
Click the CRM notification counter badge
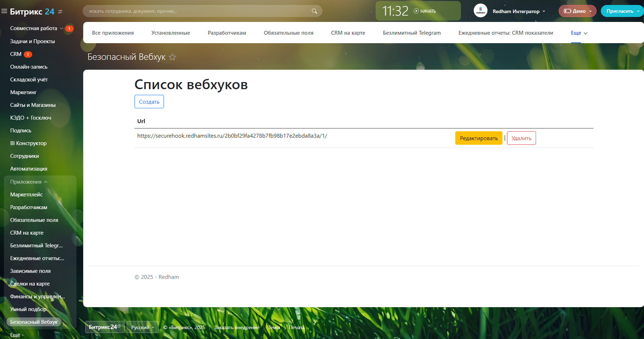point(28,54)
